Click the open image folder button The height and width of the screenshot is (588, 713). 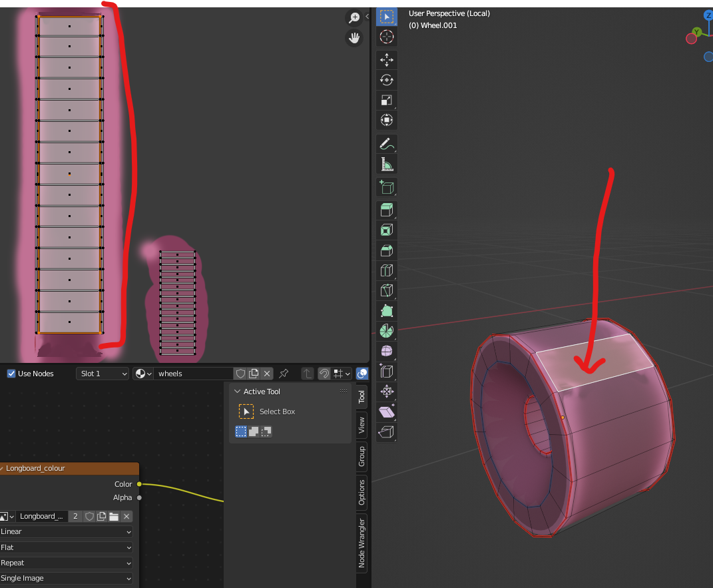[114, 516]
